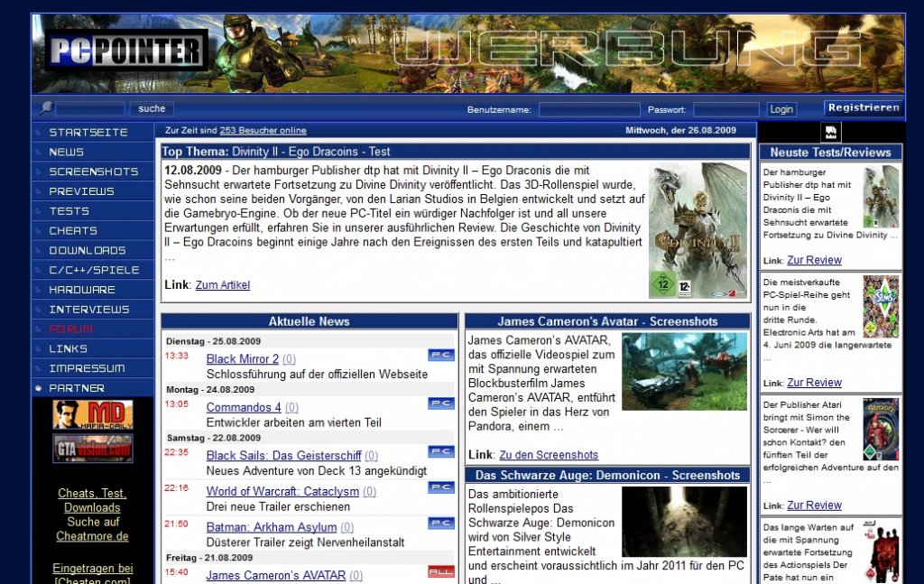Click the PC Pointer logo
Screen dimensions: 924x584
tap(125, 50)
